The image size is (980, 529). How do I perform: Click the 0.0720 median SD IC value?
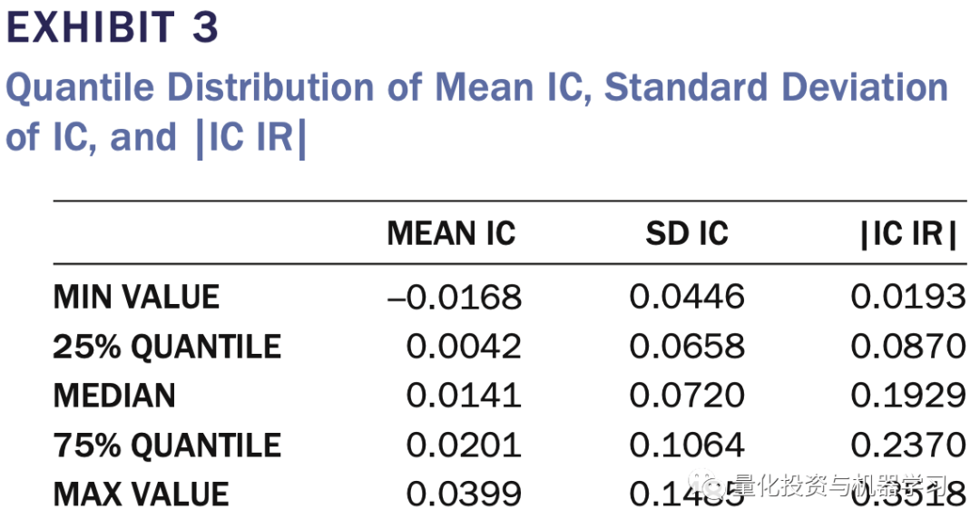(687, 396)
